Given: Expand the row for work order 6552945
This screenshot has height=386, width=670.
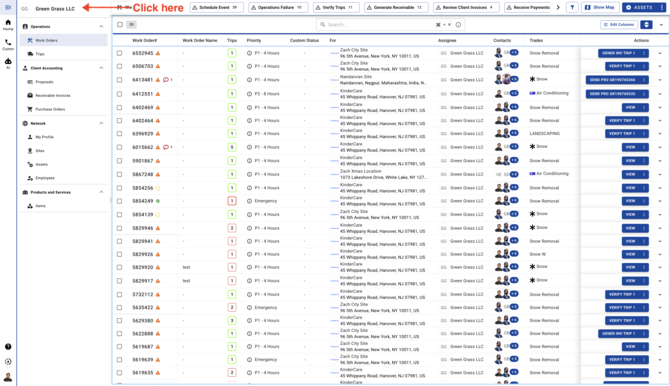Looking at the screenshot, I should [660, 53].
